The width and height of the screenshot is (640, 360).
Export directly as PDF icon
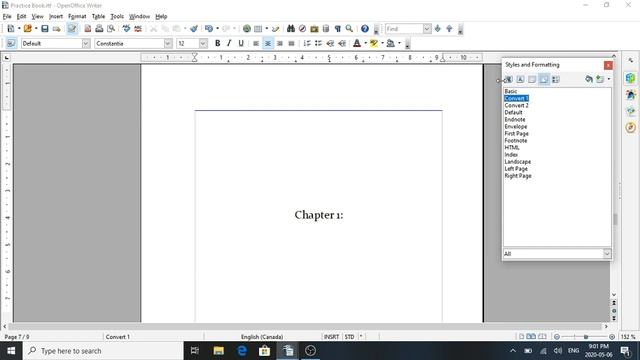click(87, 29)
